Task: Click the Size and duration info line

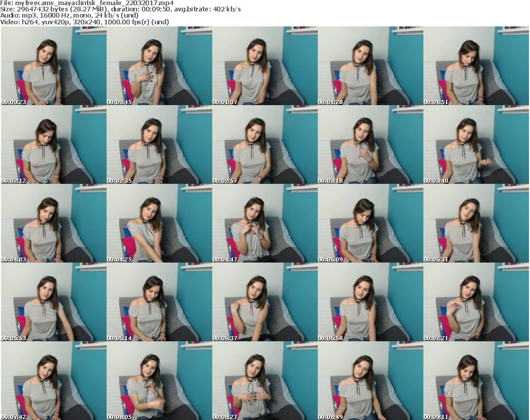Action: (x=120, y=9)
